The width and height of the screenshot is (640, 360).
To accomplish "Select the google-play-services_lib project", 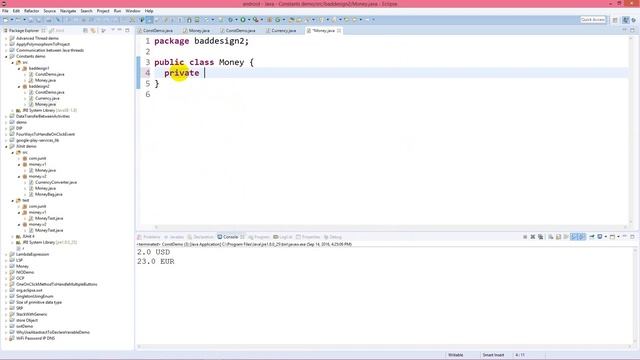I will pos(37,140).
